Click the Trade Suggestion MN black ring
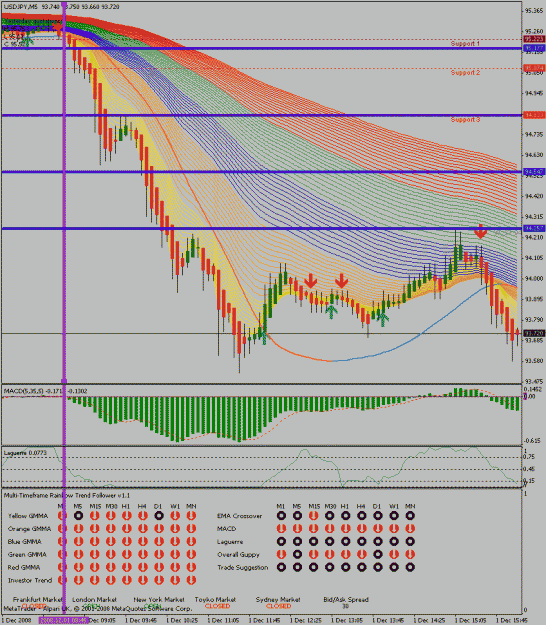The image size is (546, 625). pos(410,567)
